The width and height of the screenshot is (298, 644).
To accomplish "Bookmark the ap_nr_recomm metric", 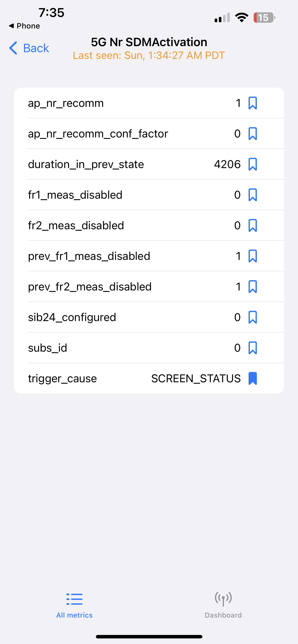I will click(253, 103).
